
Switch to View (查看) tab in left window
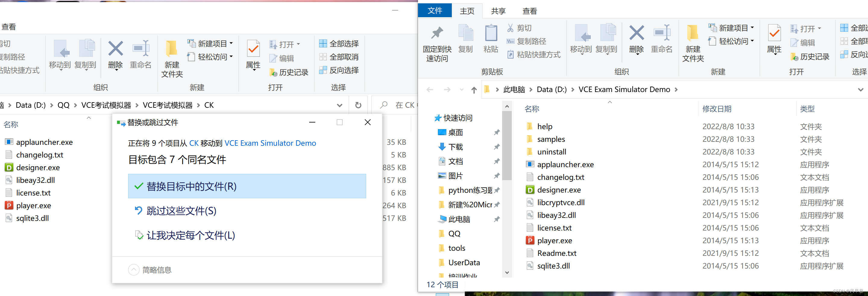pos(9,27)
